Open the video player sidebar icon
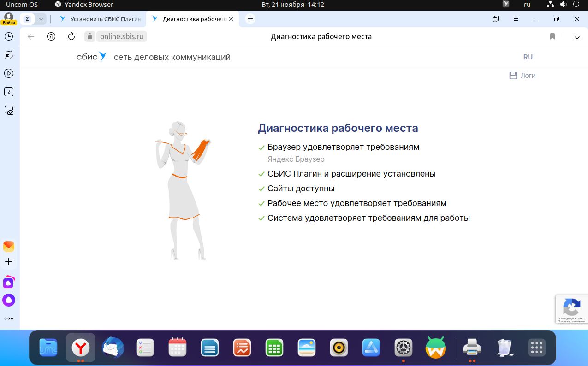 coord(9,73)
